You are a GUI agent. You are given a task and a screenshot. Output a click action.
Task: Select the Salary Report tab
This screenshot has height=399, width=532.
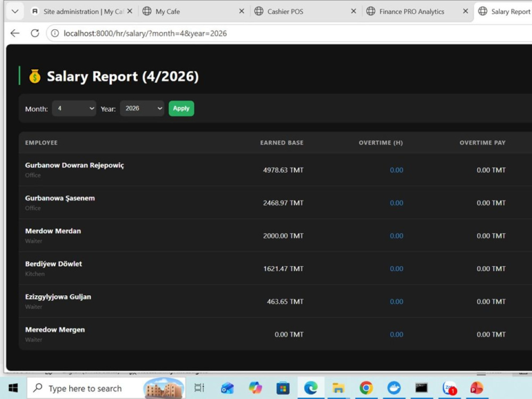tap(504, 12)
